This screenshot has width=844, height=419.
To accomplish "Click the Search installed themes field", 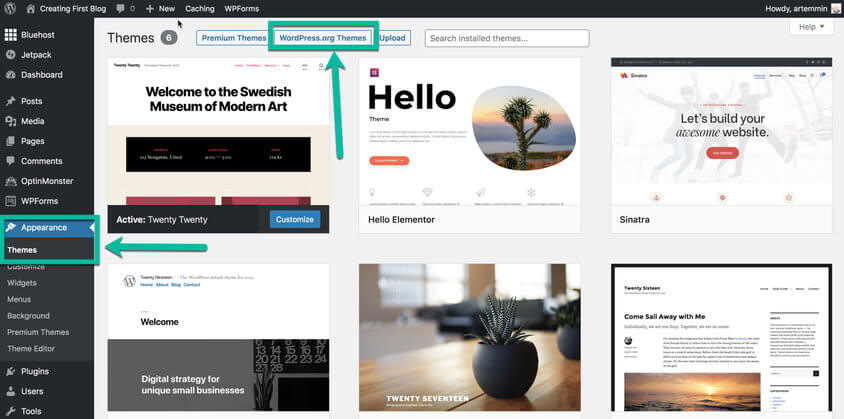I will tap(506, 38).
